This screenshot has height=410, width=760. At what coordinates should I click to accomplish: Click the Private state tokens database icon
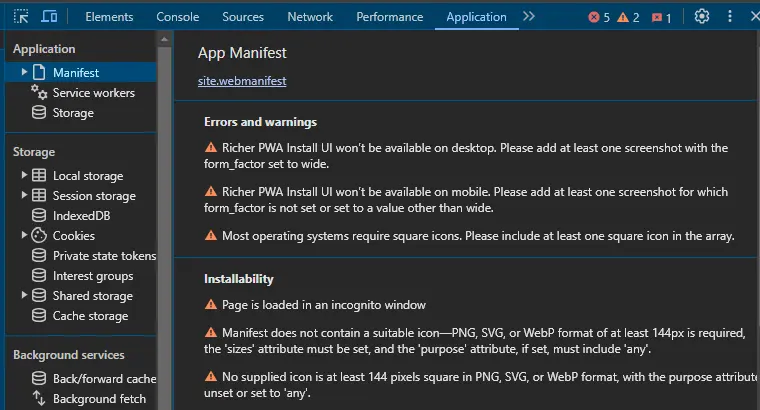pyautogui.click(x=39, y=255)
